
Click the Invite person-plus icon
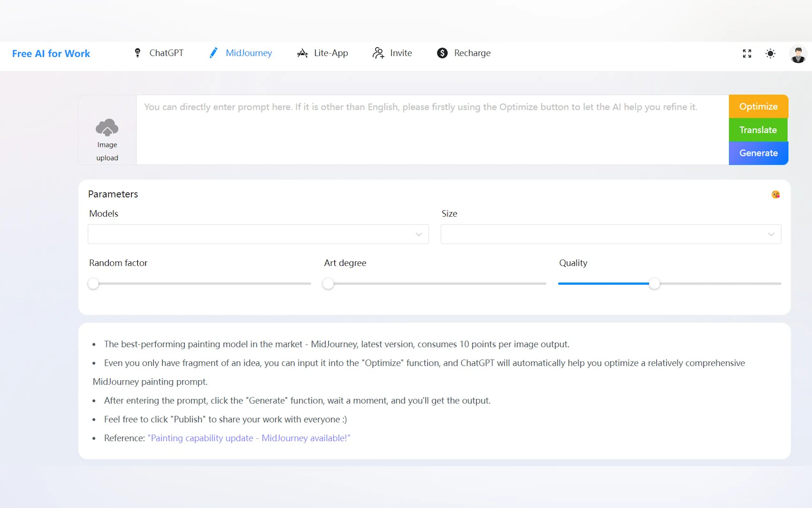pos(378,53)
